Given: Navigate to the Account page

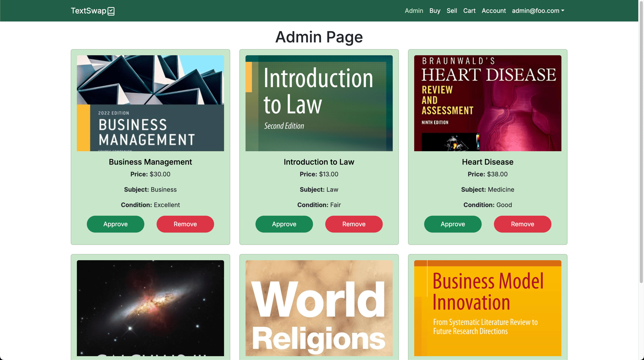Looking at the screenshot, I should coord(493,11).
